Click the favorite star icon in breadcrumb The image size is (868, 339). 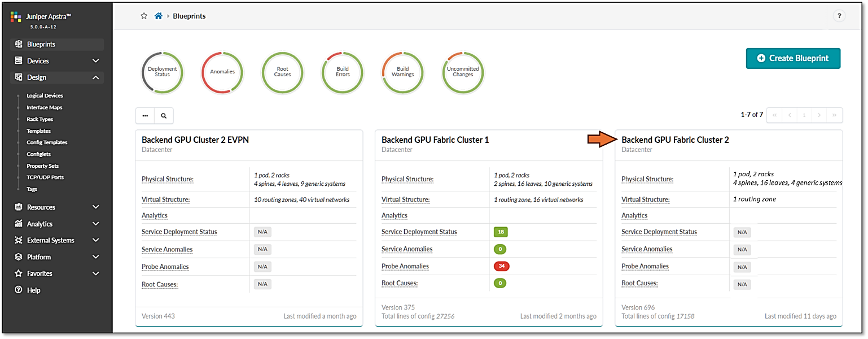[x=144, y=16]
